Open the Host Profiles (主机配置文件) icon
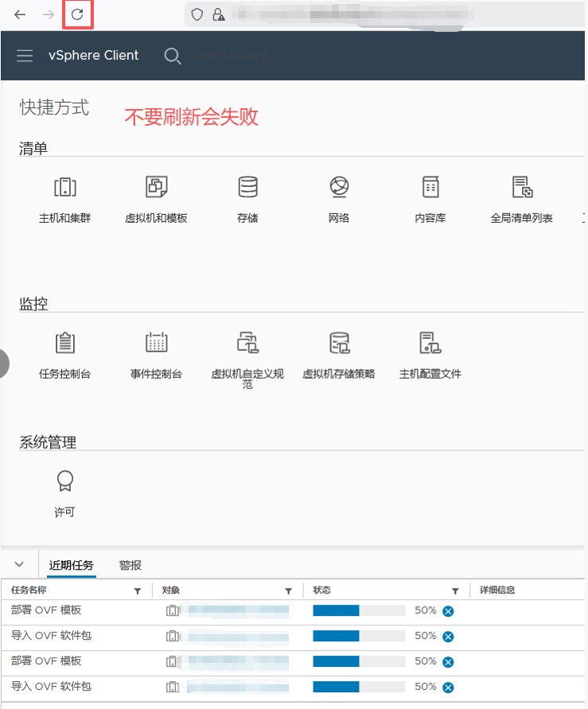Image resolution: width=588 pixels, height=709 pixels. pyautogui.click(x=430, y=343)
